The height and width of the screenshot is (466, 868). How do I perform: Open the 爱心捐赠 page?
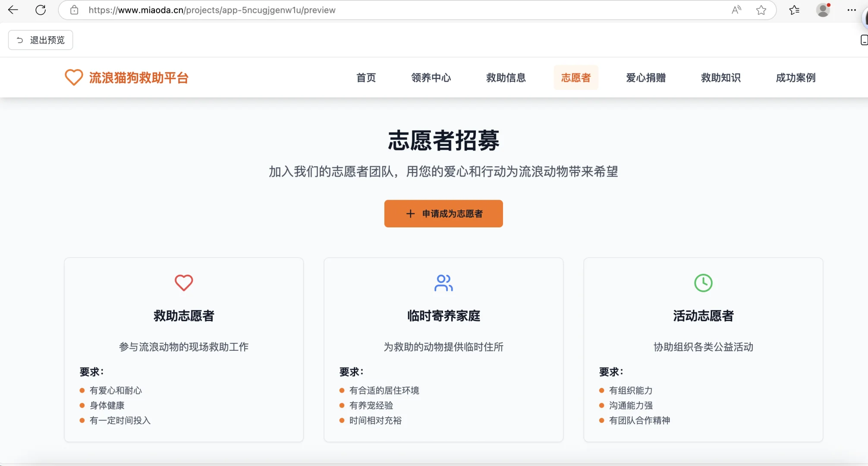click(x=646, y=78)
